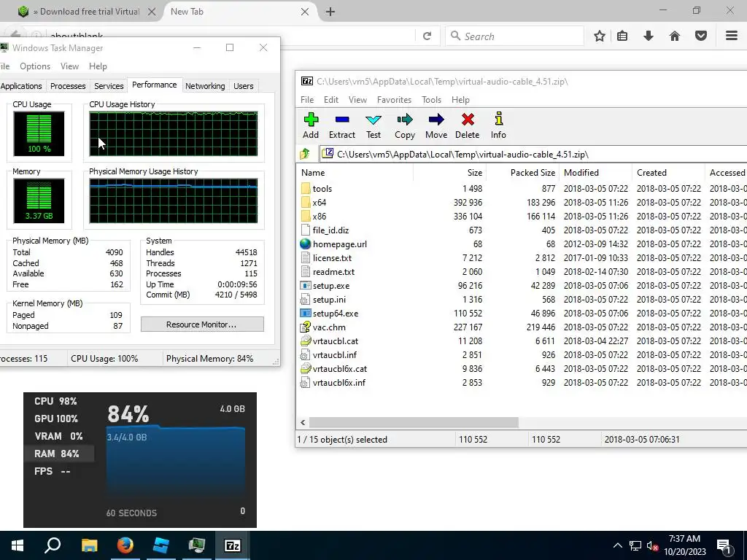Select the vrtaucbl.cat catalog file
This screenshot has width=747, height=560.
pyautogui.click(x=329, y=341)
